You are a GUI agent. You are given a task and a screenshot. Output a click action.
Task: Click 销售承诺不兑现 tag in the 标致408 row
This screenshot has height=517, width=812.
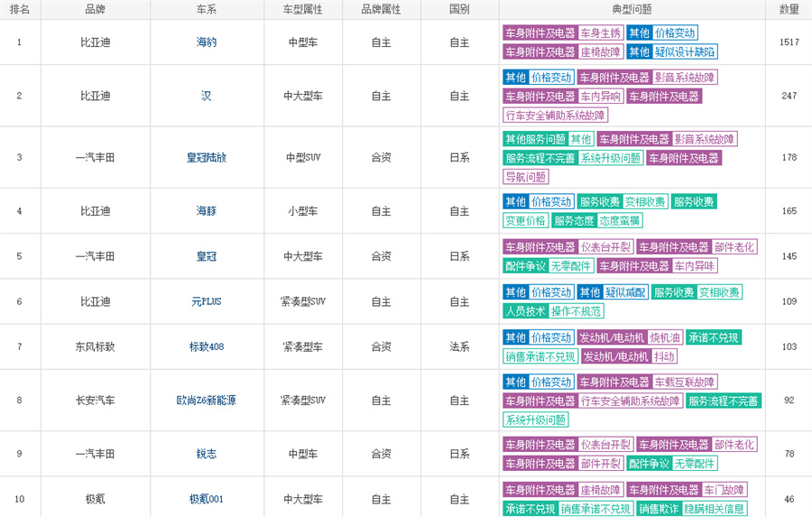pyautogui.click(x=540, y=356)
